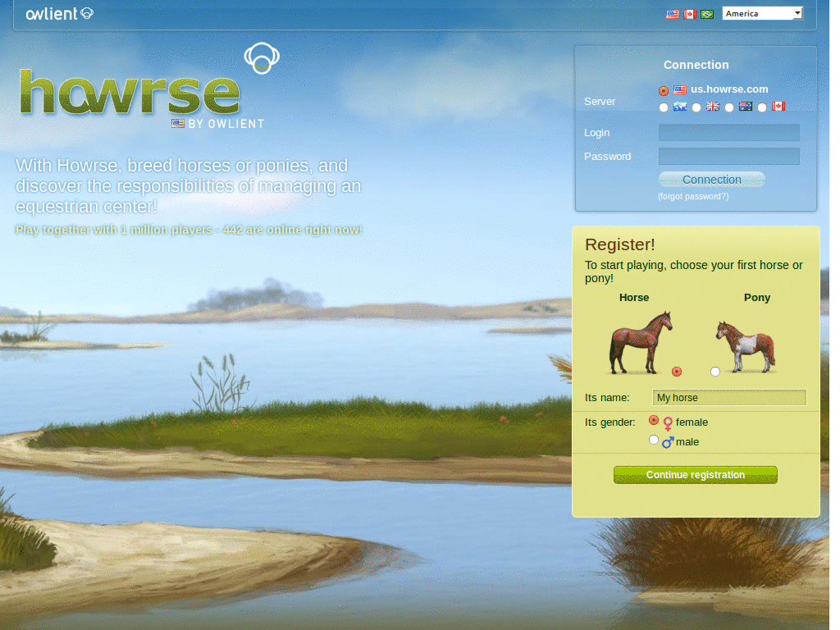Screen dimensions: 840x630
Task: Choose the female gender radio button
Action: (x=654, y=420)
